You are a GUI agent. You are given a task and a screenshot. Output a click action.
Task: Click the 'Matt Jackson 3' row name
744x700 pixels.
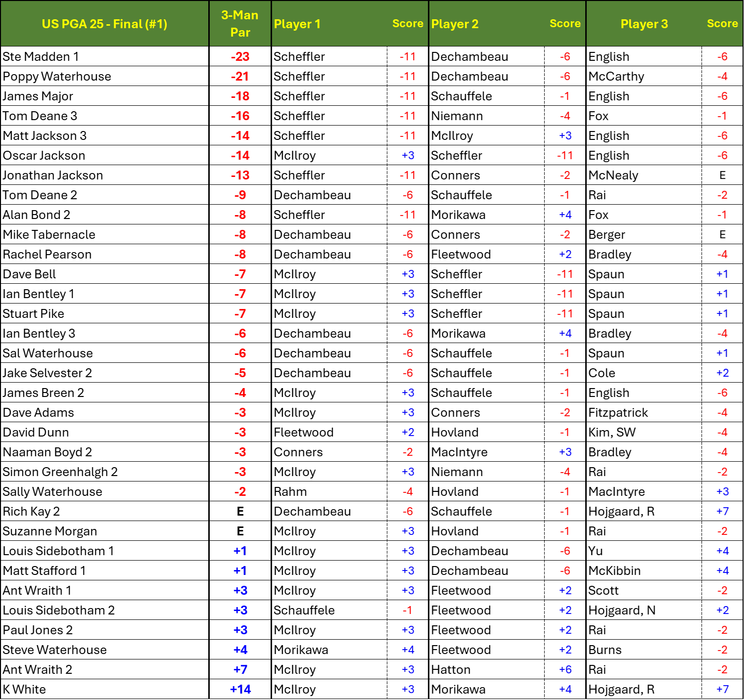[104, 135]
